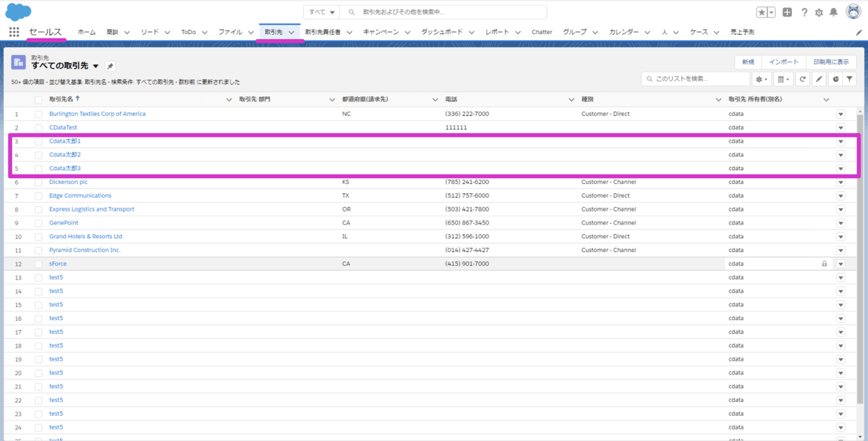Viewport: 868px width, 441px height.
Task: Open the list filter funnel panel
Action: tap(850, 79)
